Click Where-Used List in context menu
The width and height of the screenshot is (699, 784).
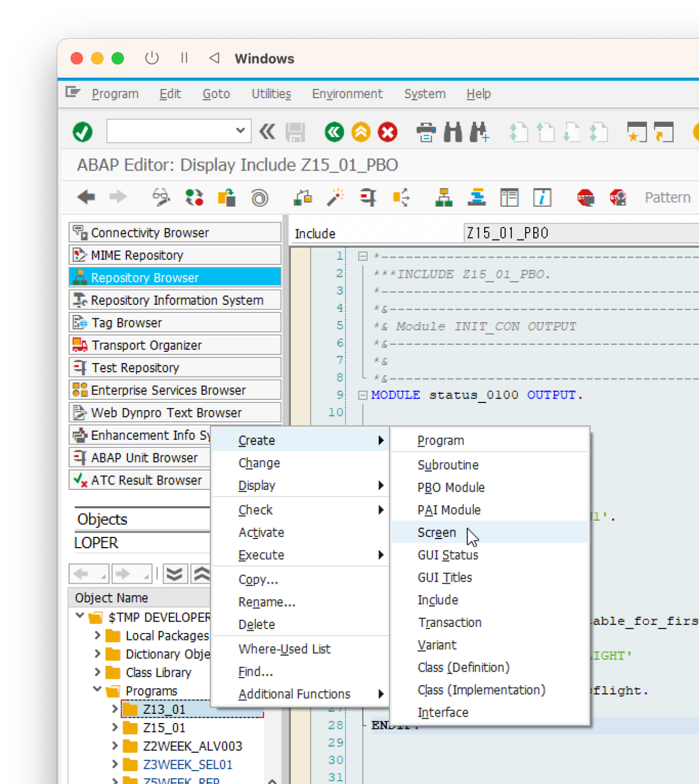click(301, 649)
